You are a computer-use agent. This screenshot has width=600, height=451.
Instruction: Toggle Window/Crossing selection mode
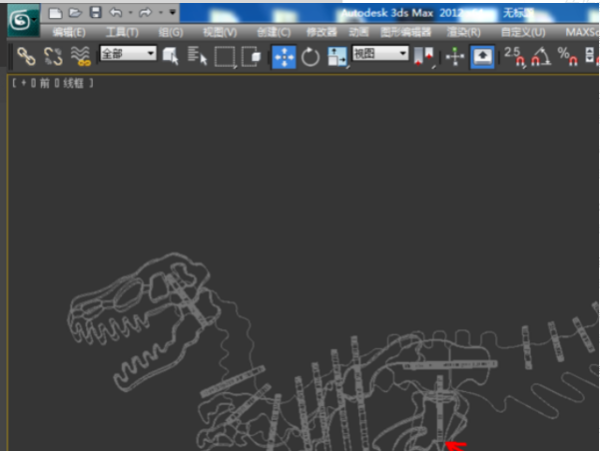[x=251, y=56]
